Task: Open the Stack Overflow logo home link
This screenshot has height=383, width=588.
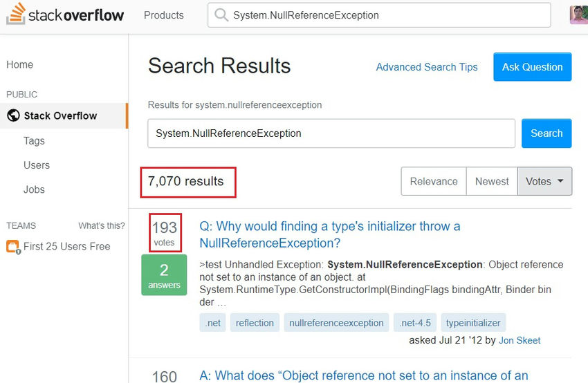Action: (x=65, y=14)
